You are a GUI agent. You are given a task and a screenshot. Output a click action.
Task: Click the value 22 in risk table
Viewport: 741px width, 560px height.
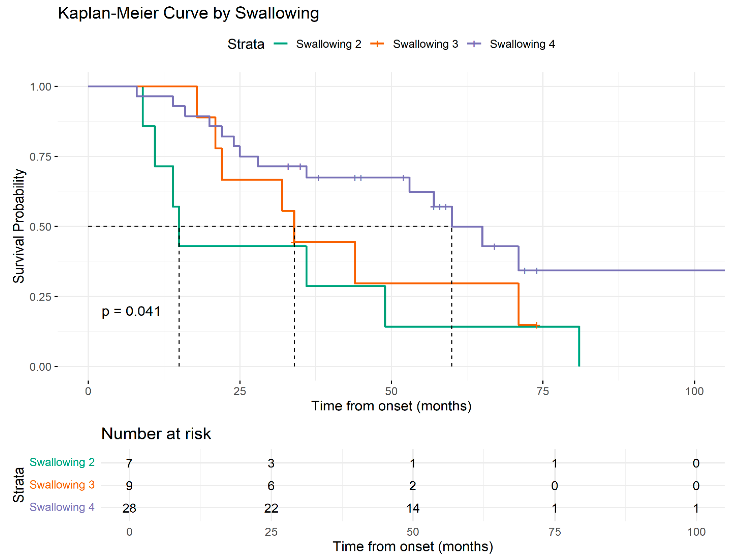pos(271,508)
